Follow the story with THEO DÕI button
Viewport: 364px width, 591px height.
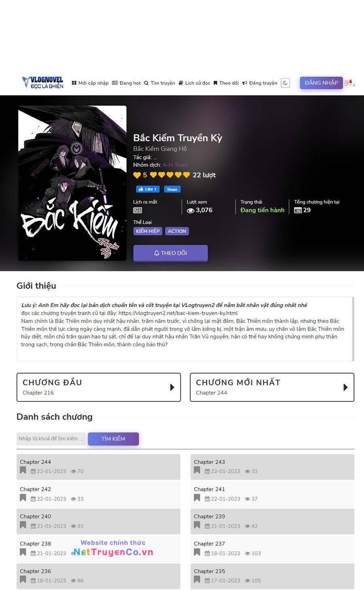(x=170, y=253)
